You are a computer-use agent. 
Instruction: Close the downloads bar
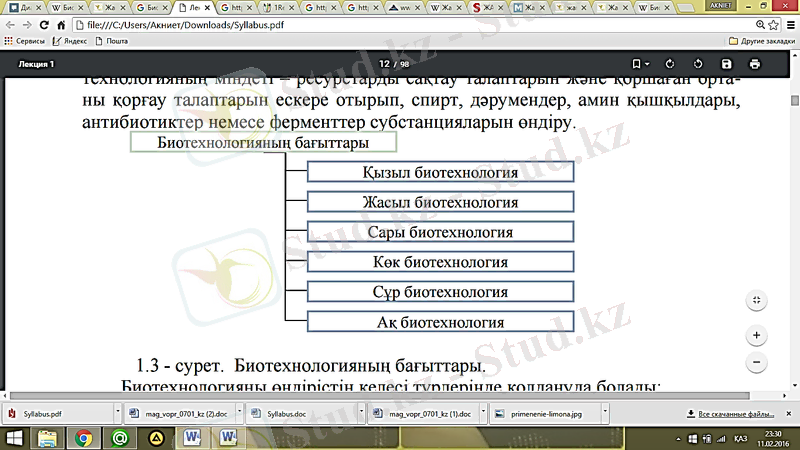pyautogui.click(x=788, y=413)
